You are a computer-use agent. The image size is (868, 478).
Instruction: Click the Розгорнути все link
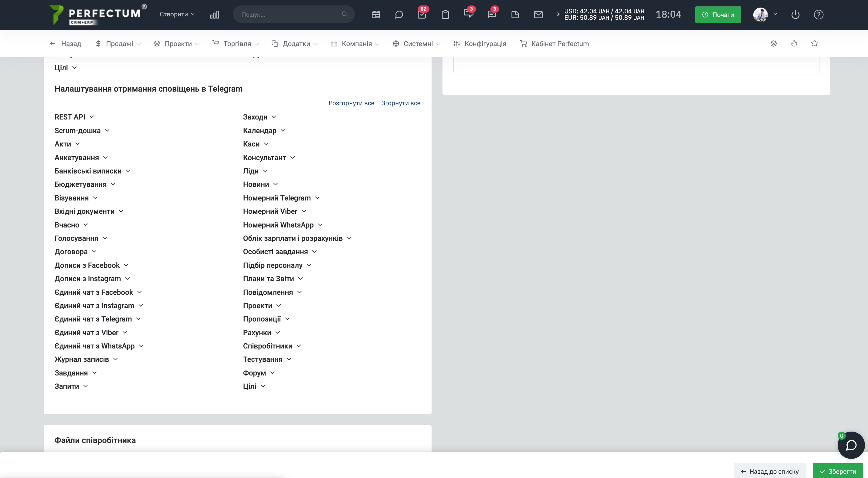351,103
